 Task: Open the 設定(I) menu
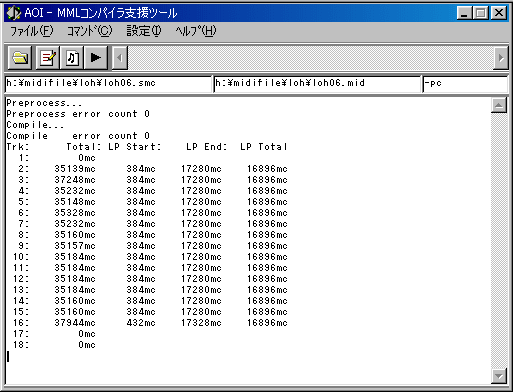(x=144, y=31)
